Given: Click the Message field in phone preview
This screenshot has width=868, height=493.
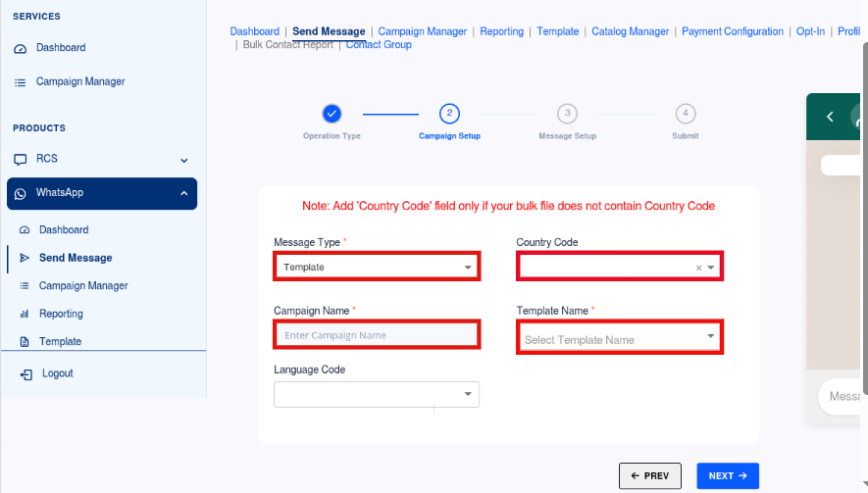Looking at the screenshot, I should coord(842,396).
